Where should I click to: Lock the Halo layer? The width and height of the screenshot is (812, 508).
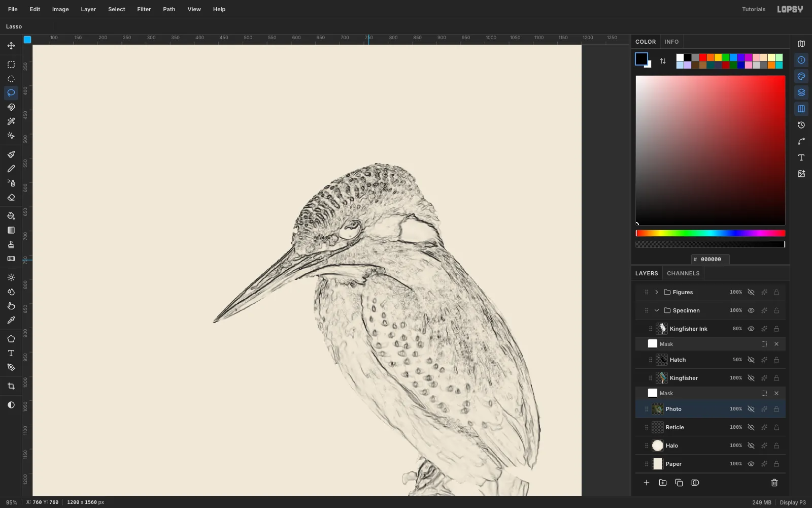pos(776,446)
